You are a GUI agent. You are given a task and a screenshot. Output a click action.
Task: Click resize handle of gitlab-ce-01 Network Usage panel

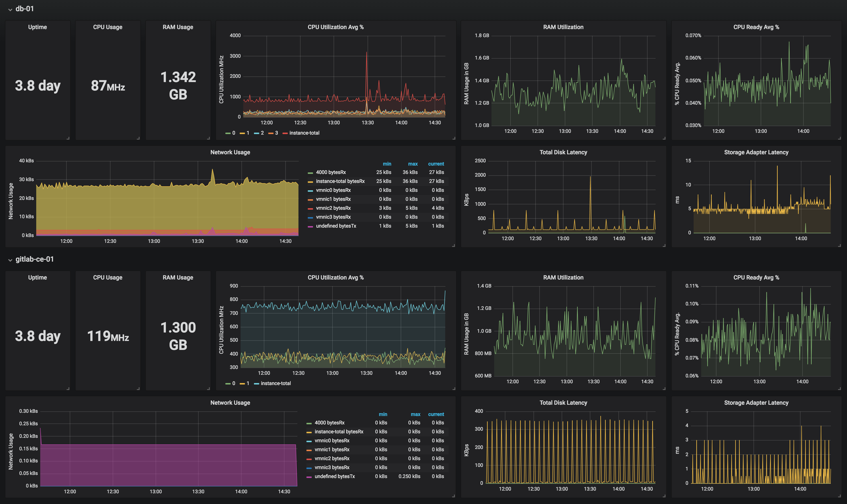454,496
